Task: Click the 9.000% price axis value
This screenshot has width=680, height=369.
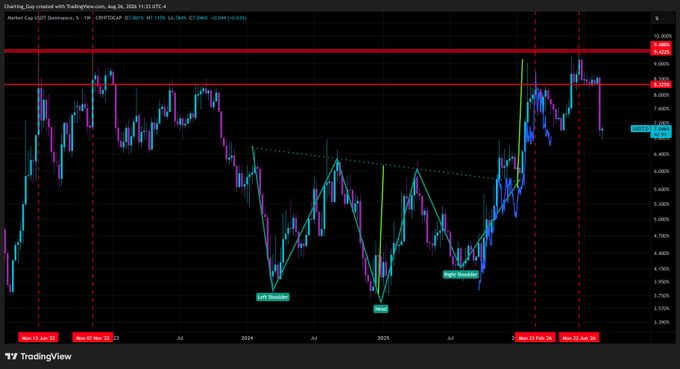Action: click(x=662, y=64)
